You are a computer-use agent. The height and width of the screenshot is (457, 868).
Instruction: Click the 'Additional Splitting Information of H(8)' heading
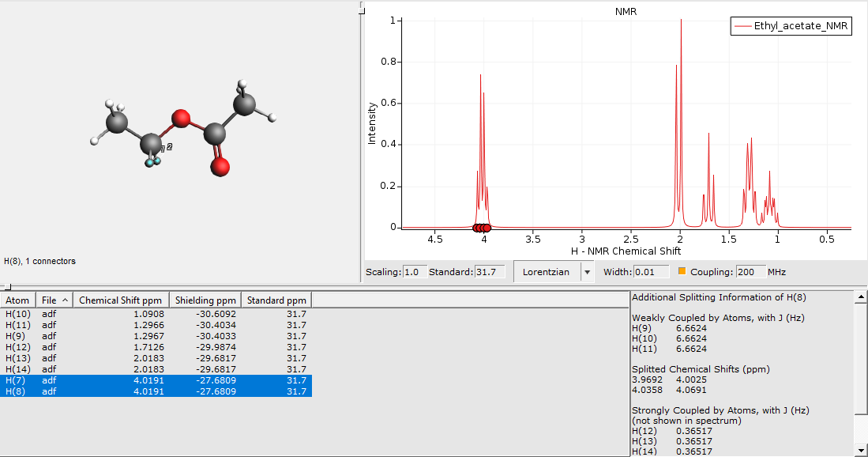719,297
